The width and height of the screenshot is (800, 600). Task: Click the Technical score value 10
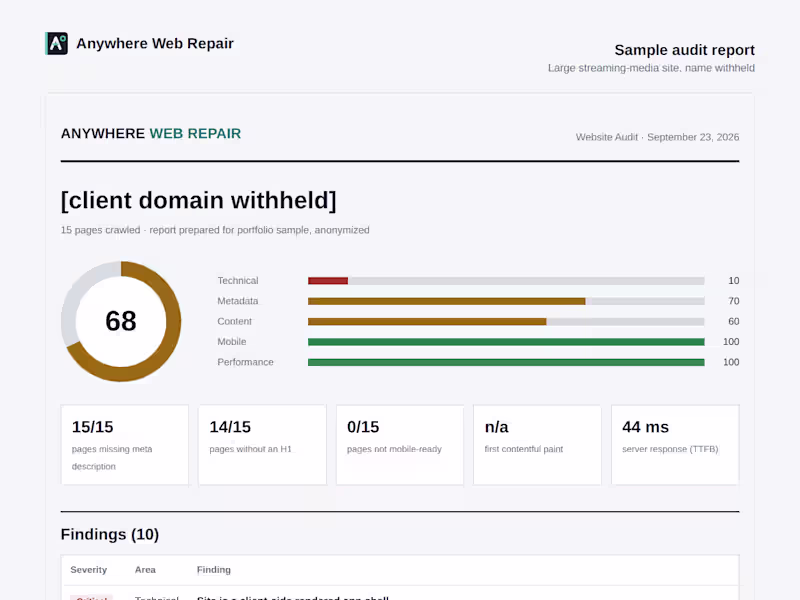coord(734,281)
